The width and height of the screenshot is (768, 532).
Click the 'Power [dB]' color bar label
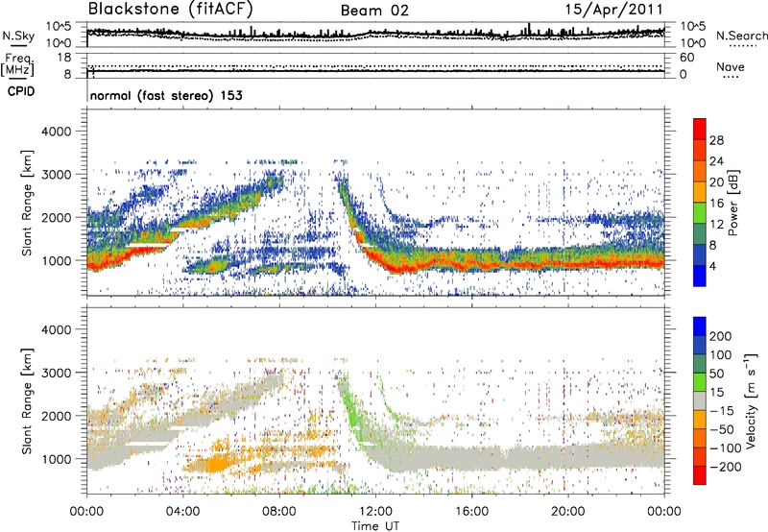[732, 203]
